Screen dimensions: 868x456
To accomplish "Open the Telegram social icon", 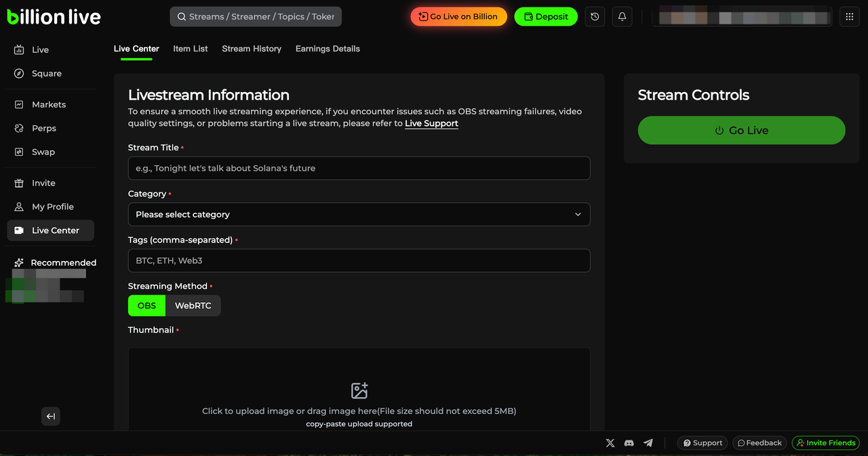I will coord(648,443).
